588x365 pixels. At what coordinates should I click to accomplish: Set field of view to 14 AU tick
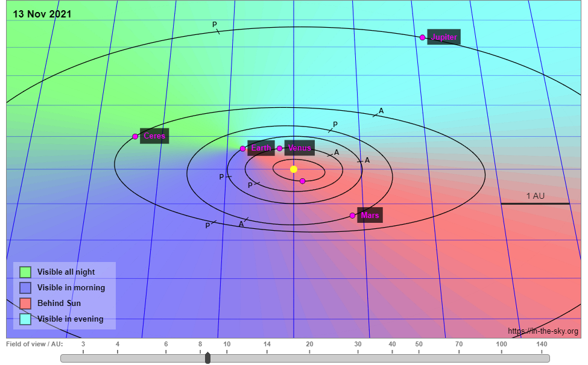[x=267, y=347]
